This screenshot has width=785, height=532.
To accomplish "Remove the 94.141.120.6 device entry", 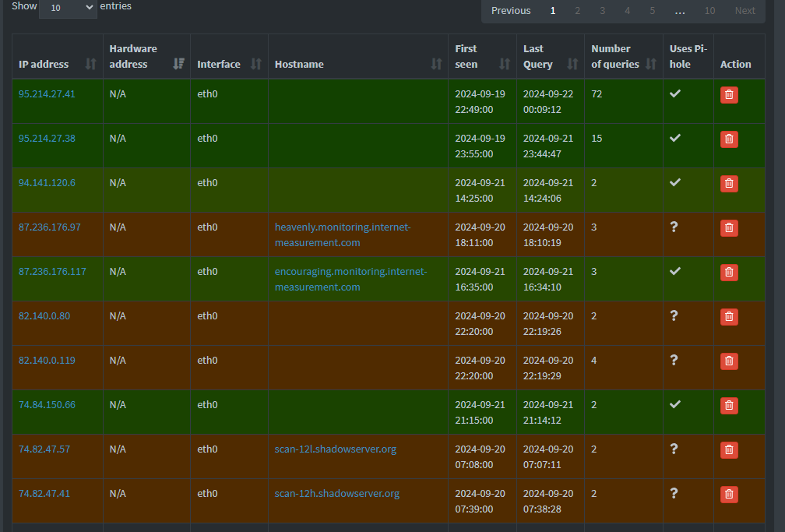I will click(x=728, y=183).
